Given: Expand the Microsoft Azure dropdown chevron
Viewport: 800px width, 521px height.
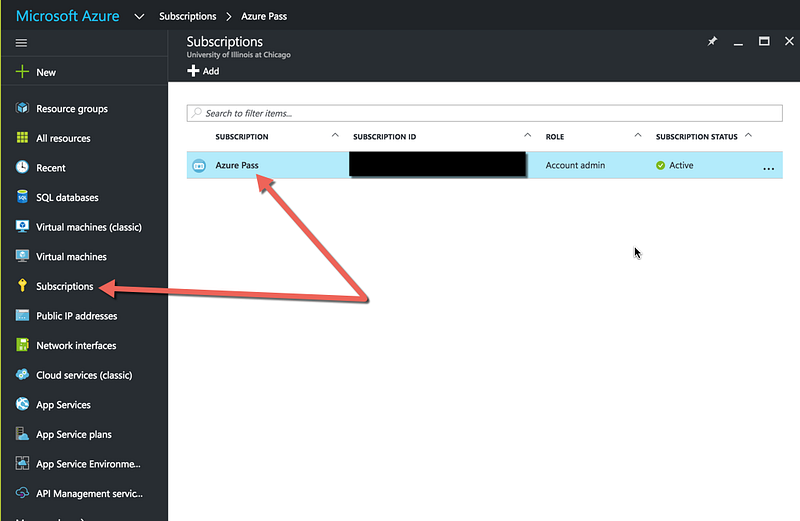Looking at the screenshot, I should click(139, 17).
